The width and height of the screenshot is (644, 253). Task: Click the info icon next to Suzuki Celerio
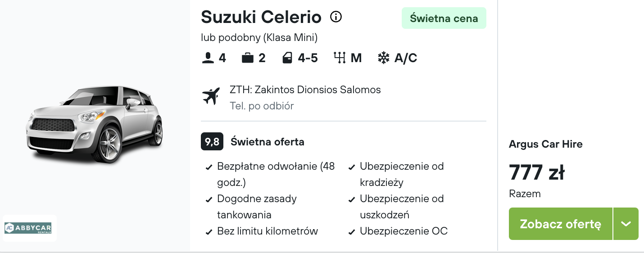coord(336,17)
